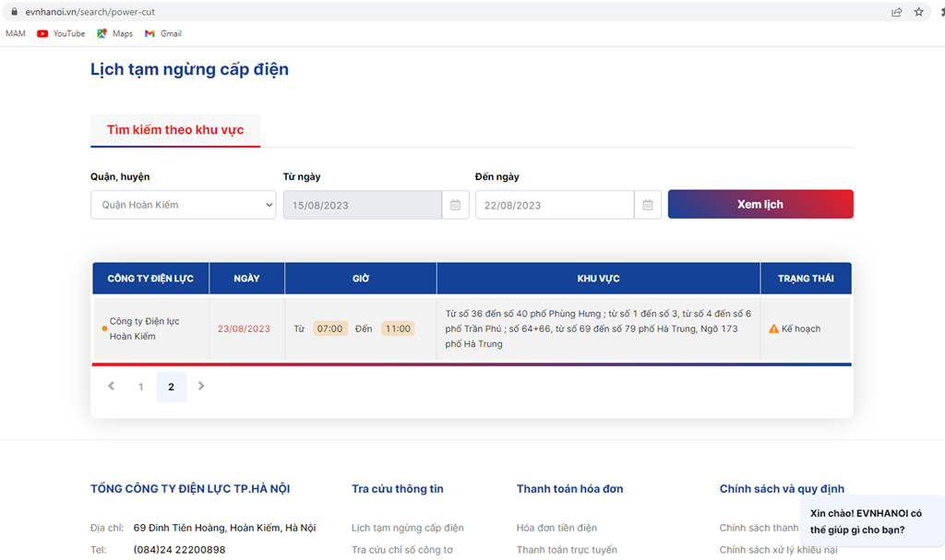The width and height of the screenshot is (945, 560).
Task: Click the Lịch tạm ngừng cấp điện page heading
Action: (x=189, y=69)
